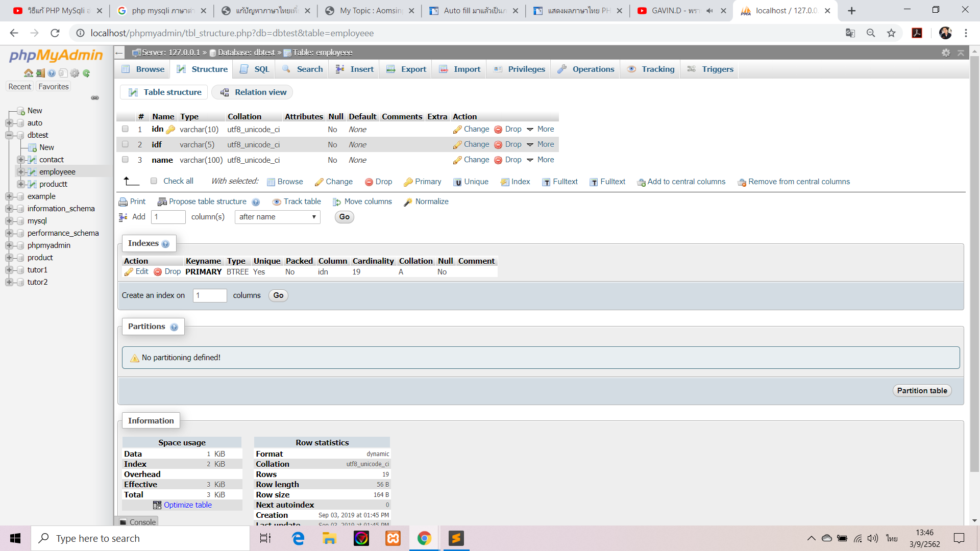This screenshot has width=980, height=551.
Task: Reload the browser page
Action: [x=55, y=33]
